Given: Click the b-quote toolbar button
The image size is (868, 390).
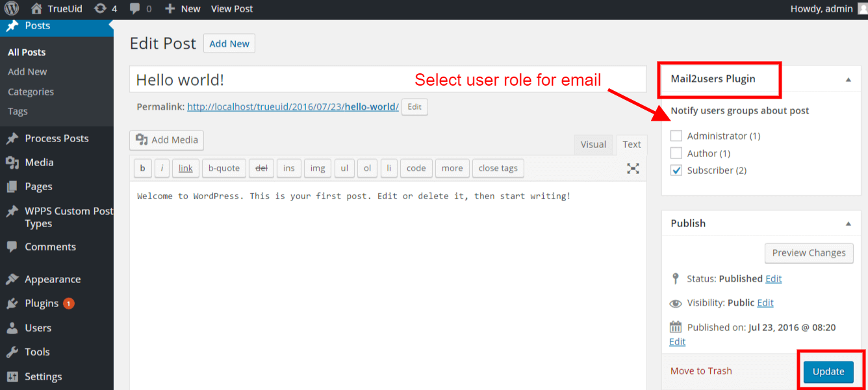Looking at the screenshot, I should pos(223,168).
